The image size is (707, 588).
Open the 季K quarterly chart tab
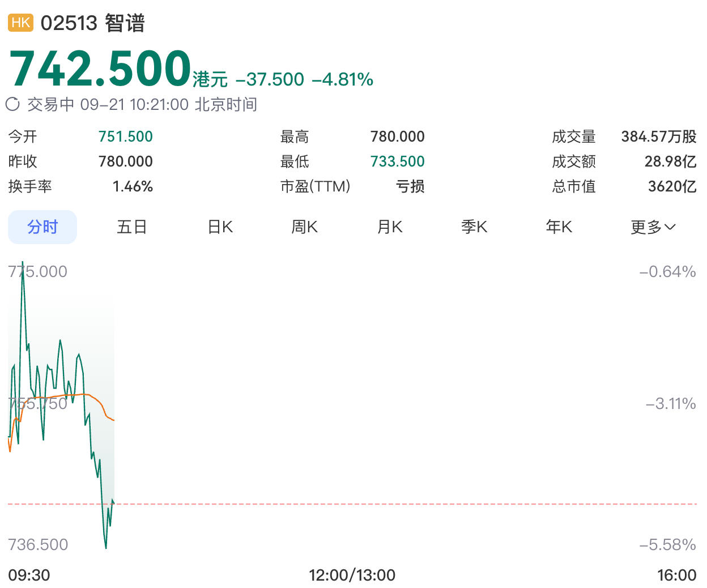[474, 227]
